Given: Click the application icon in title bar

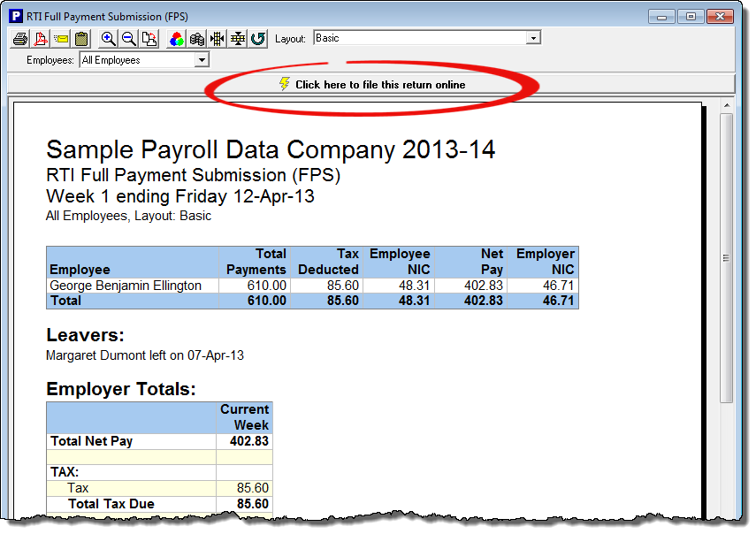Looking at the screenshot, I should tap(15, 16).
